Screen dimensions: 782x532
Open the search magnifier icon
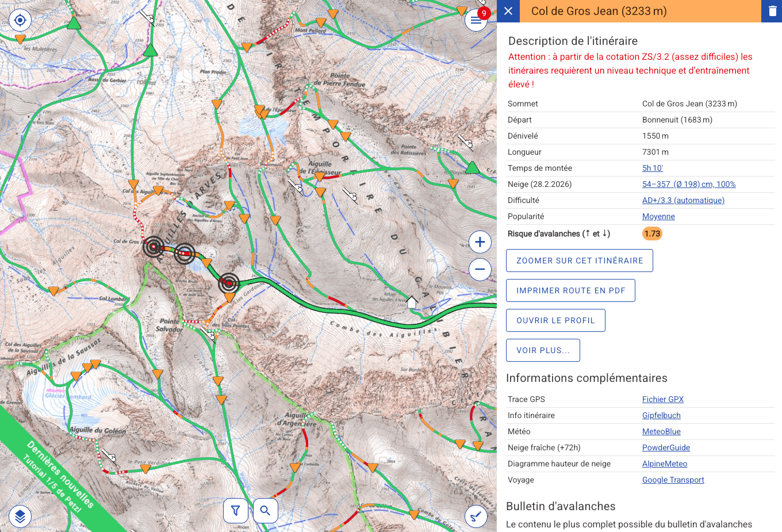click(265, 510)
